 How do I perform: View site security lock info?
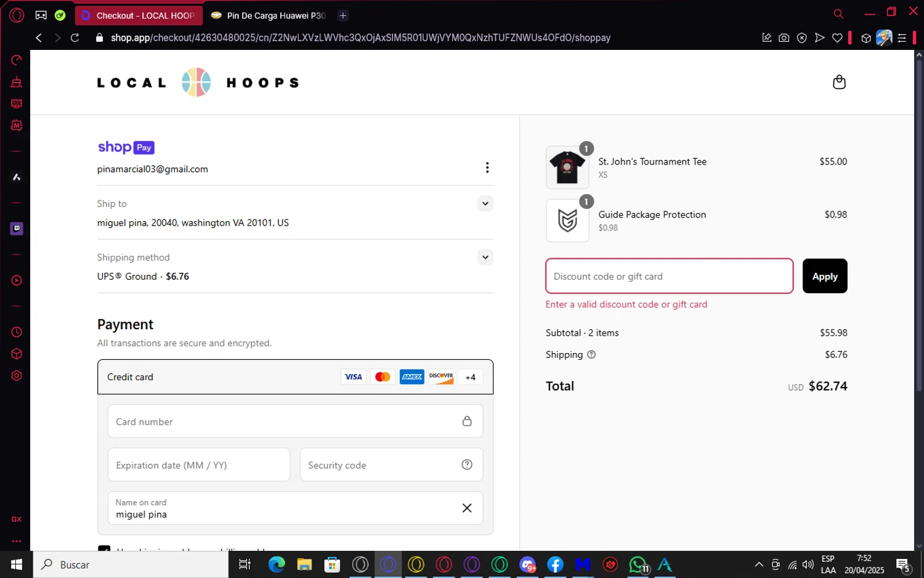pyautogui.click(x=99, y=38)
